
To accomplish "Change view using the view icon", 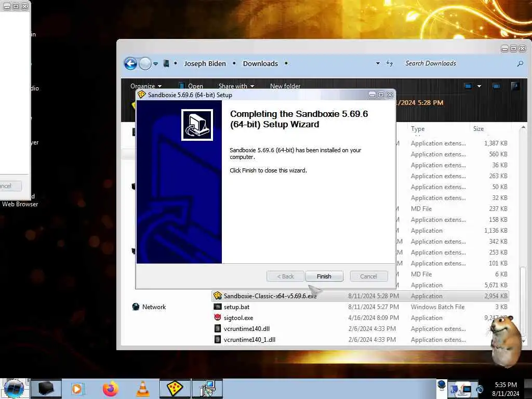I will pos(468,86).
